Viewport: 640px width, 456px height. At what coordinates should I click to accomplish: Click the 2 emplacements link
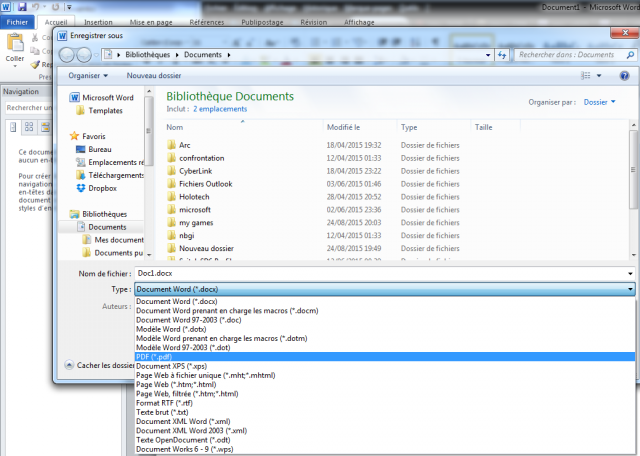tap(220, 109)
